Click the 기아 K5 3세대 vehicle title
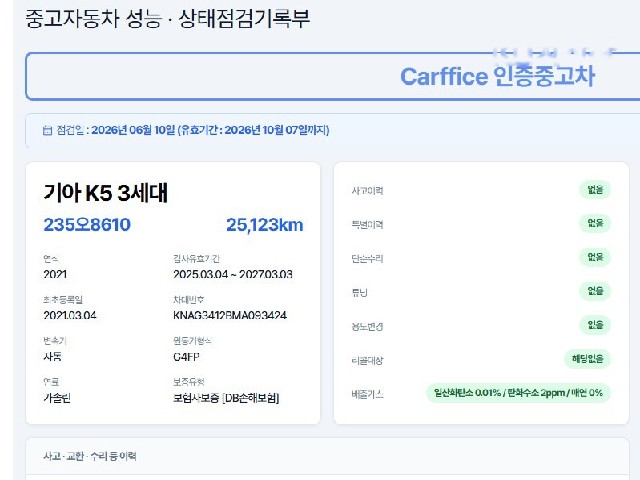This screenshot has width=640, height=480. pos(106,193)
